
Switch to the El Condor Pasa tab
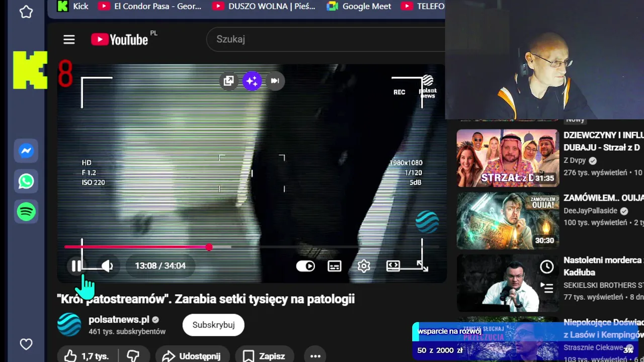(x=149, y=7)
